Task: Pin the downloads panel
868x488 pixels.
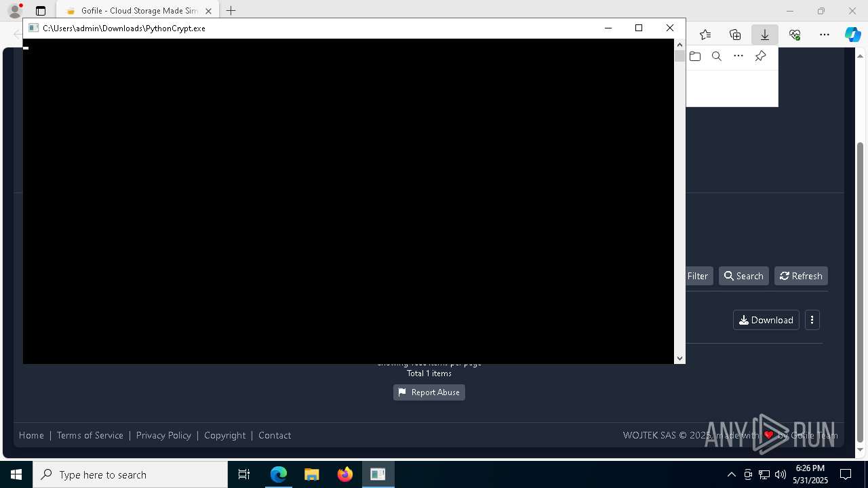Action: (761, 56)
